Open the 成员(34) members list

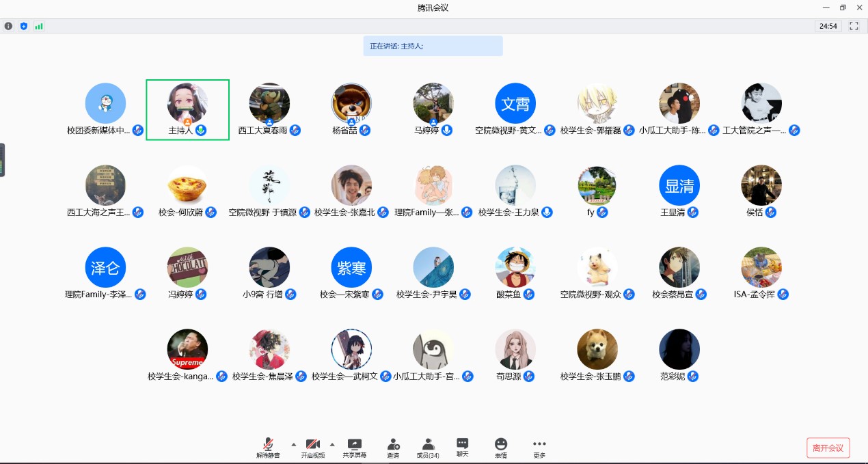(x=428, y=448)
